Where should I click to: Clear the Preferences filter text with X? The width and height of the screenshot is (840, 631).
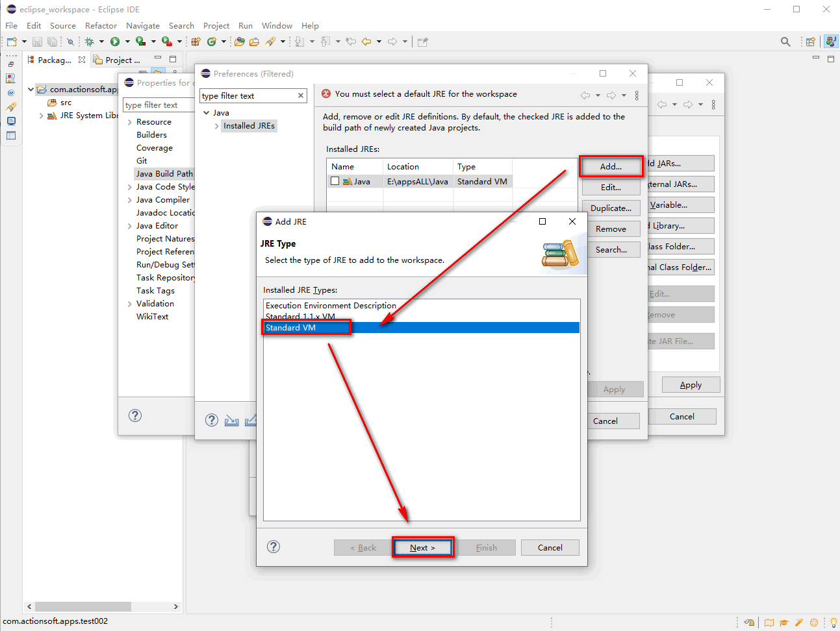[x=301, y=95]
